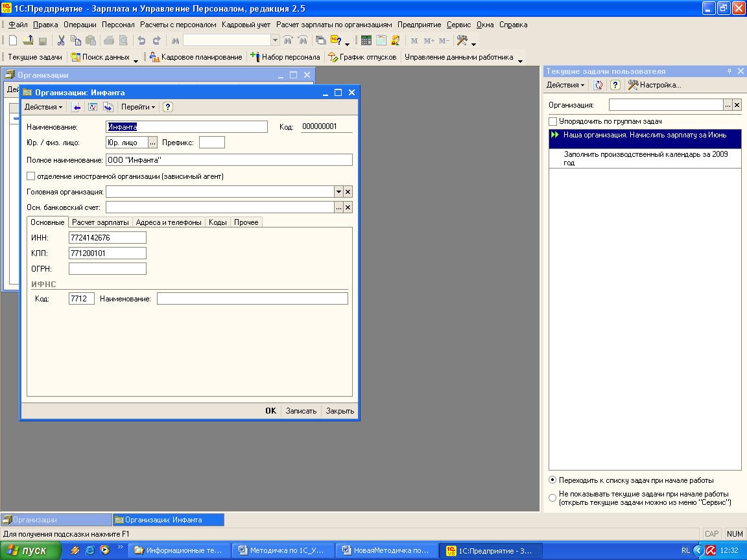This screenshot has height=560, width=747.
Task: Switch to the Коды tab
Action: coord(218,222)
